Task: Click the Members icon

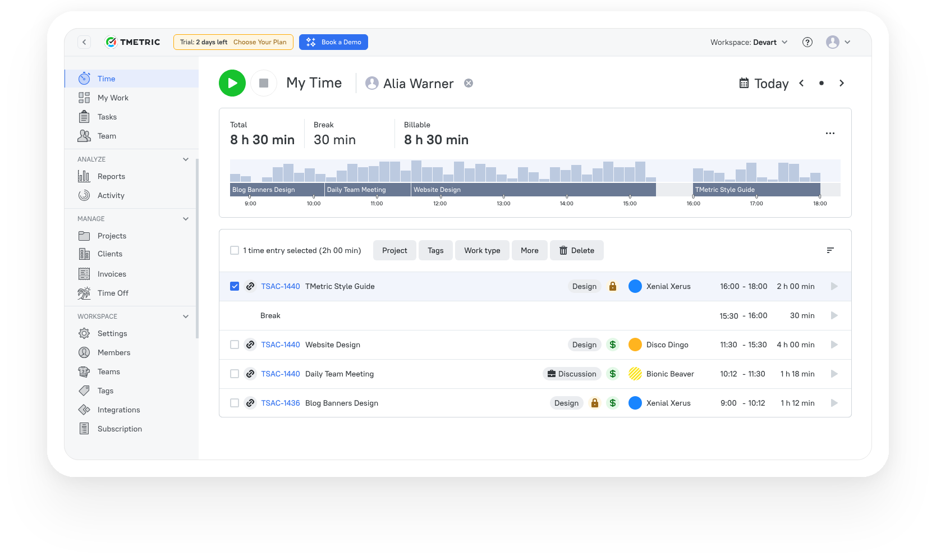Action: tap(84, 352)
